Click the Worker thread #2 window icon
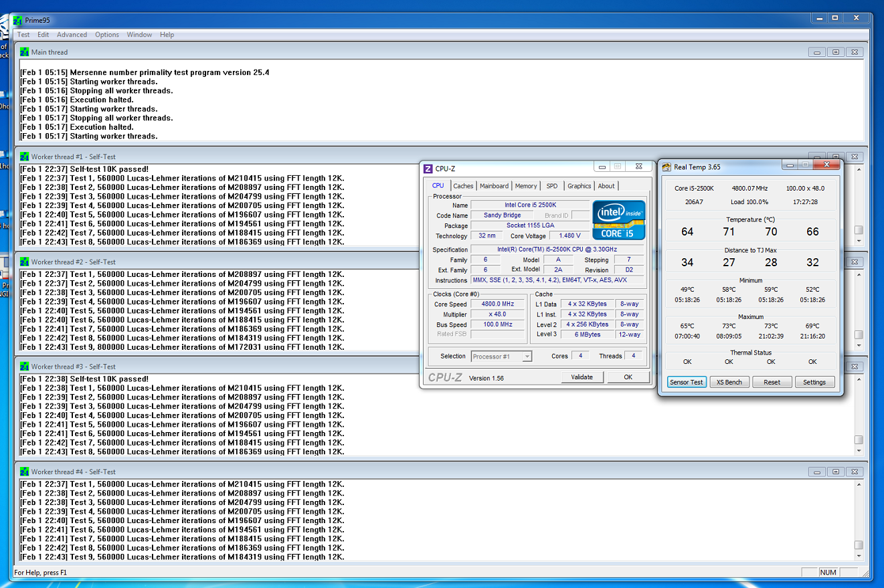884x588 pixels. [x=25, y=262]
